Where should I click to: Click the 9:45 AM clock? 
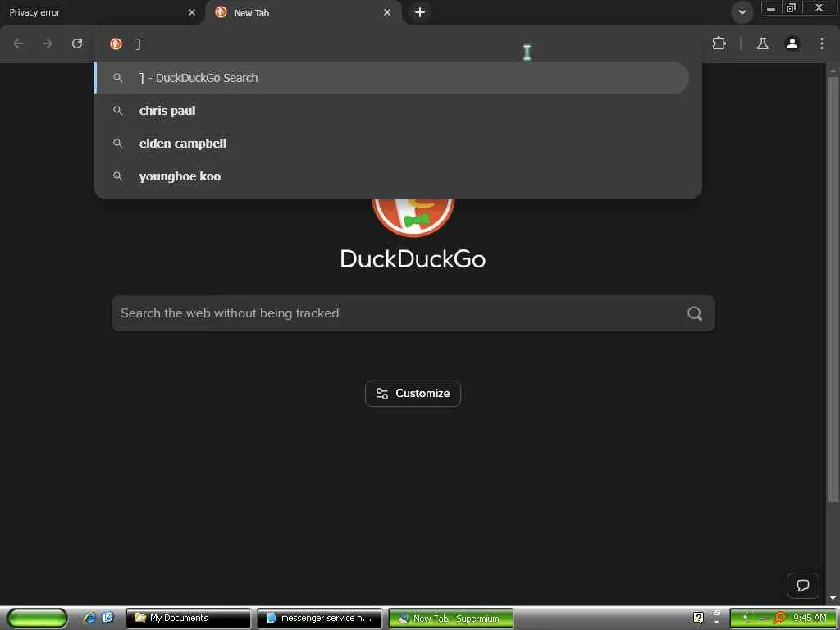[810, 619]
